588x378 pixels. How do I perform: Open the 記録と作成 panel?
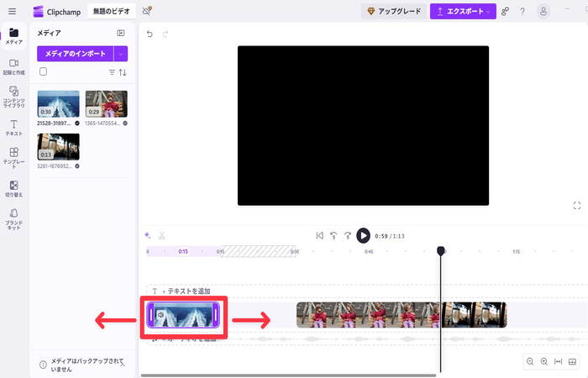(13, 67)
